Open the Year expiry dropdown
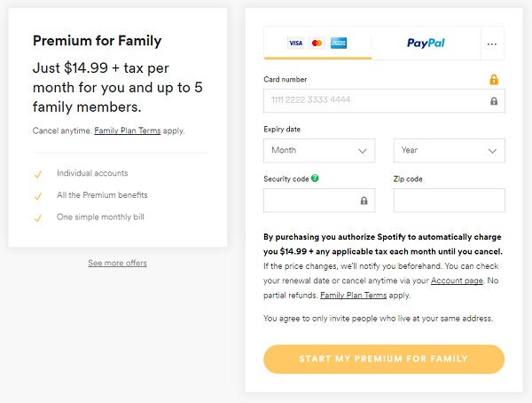This screenshot has width=532, height=403. click(449, 150)
